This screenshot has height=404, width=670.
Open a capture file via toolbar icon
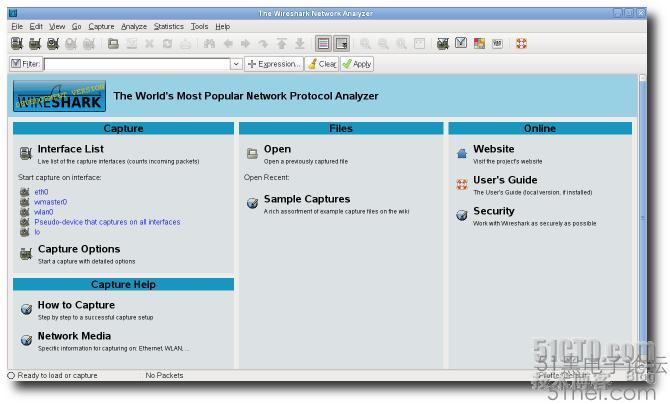pos(113,43)
